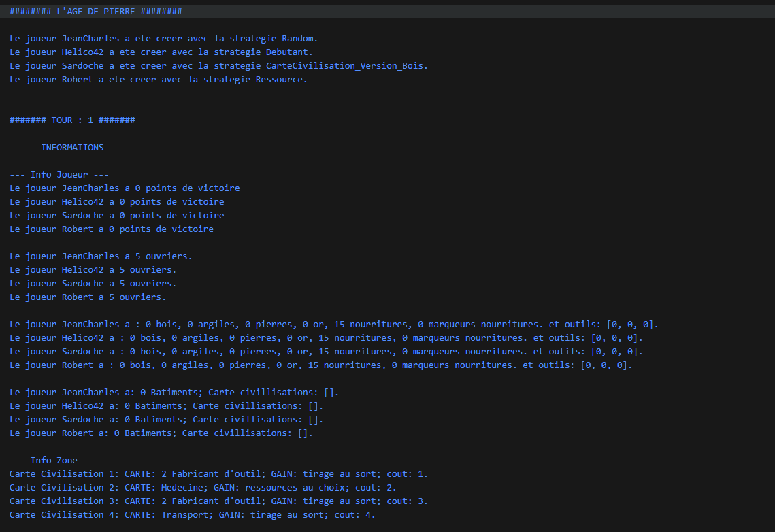
Task: Click Helico42's 5 ouvriers line
Action: (x=93, y=270)
